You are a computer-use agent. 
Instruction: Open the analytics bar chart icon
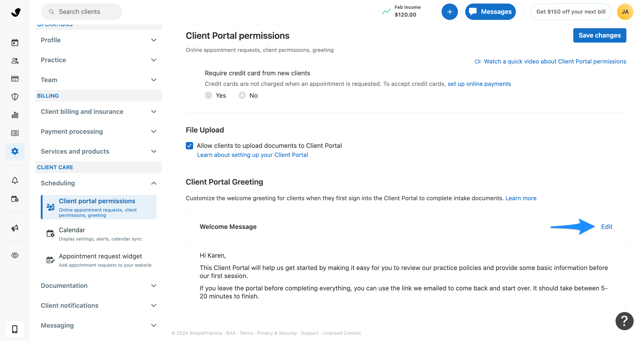15,115
